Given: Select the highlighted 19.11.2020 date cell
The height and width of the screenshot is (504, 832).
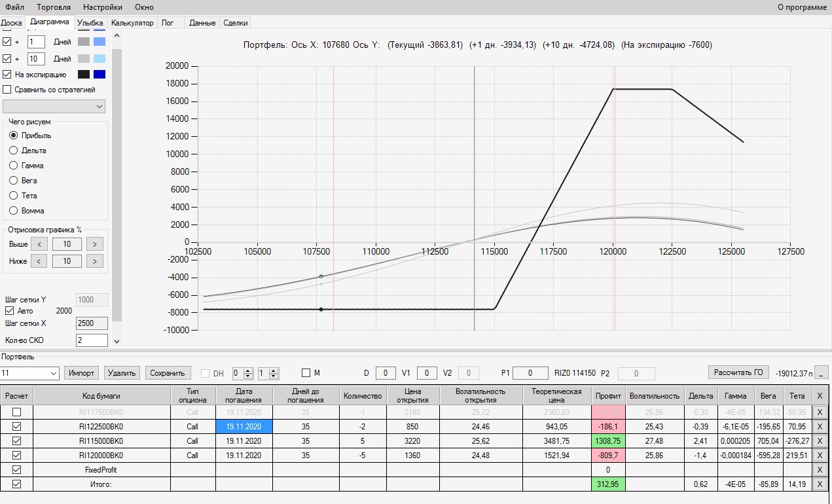Looking at the screenshot, I should point(244,427).
